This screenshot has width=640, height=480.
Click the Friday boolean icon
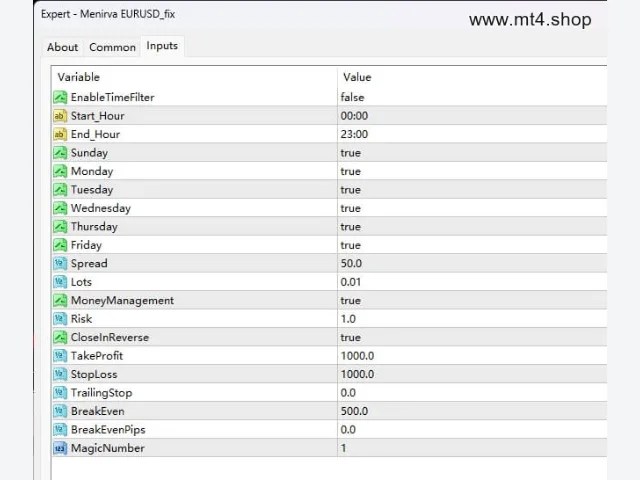click(x=60, y=245)
